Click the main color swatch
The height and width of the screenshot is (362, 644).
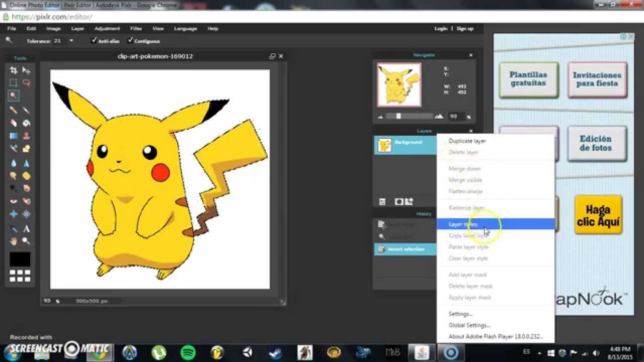tap(20, 259)
